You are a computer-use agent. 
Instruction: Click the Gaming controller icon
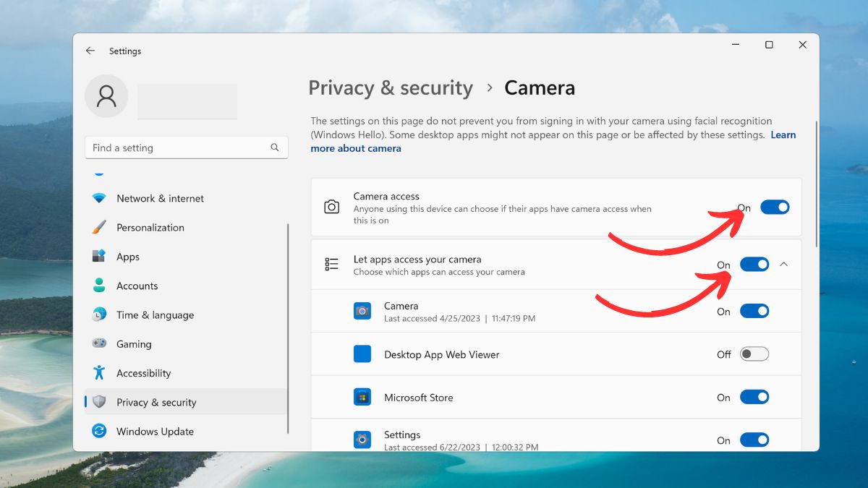(x=99, y=343)
